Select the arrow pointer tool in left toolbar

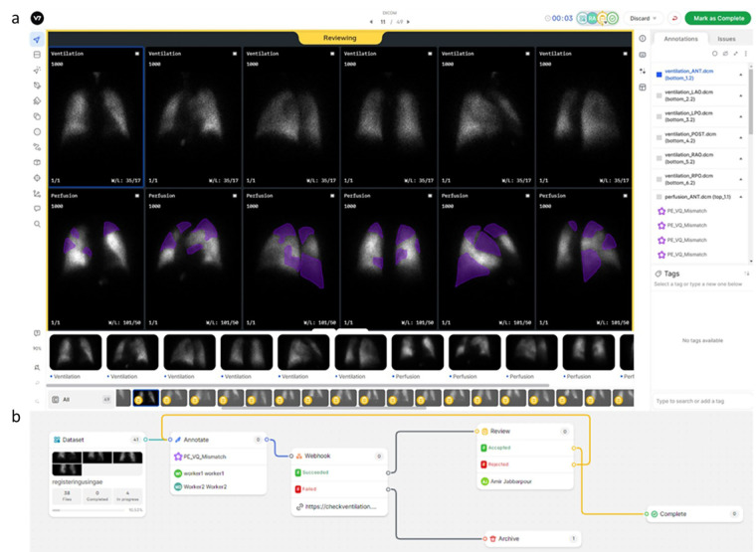[x=37, y=39]
